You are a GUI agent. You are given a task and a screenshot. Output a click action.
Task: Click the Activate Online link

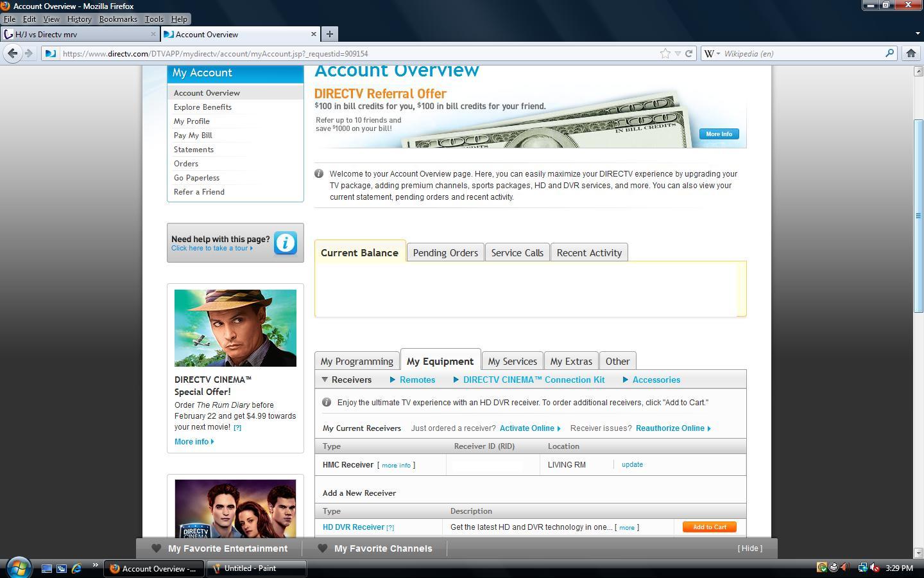point(530,428)
